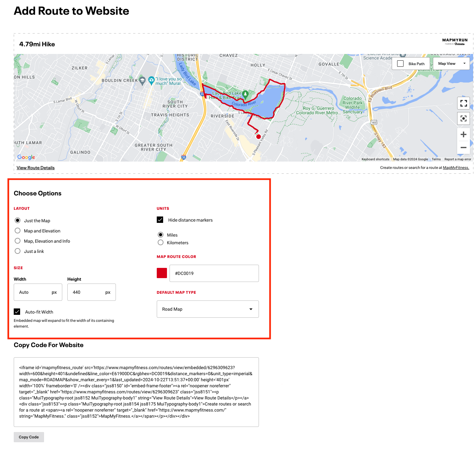Zoom out using the minus icon
476x455 pixels.
tap(463, 147)
